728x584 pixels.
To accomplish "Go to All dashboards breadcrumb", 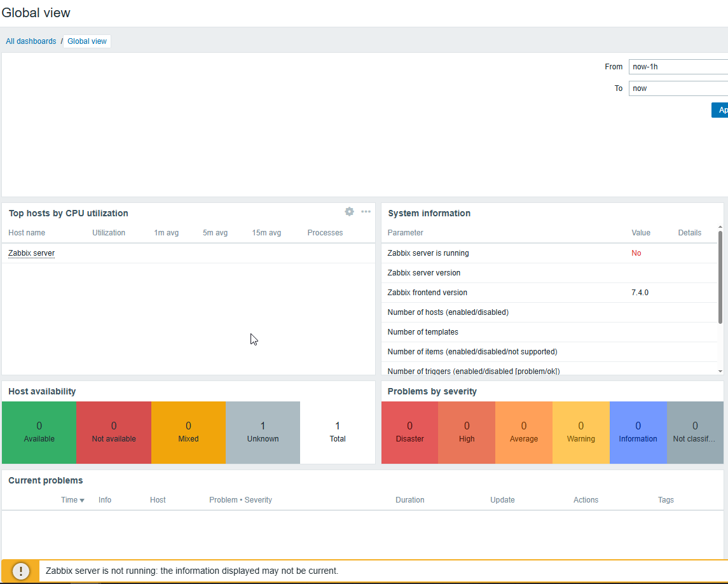I will pos(31,41).
